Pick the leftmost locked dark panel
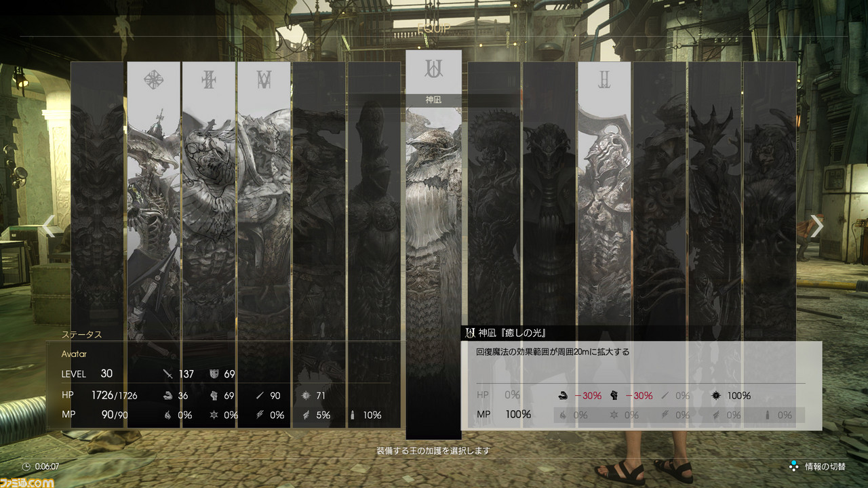 (x=98, y=244)
